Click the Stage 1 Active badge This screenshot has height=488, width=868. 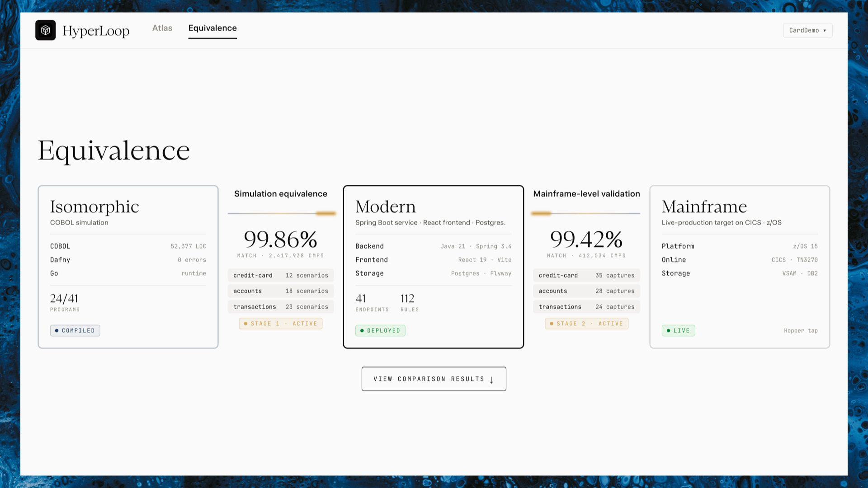(281, 324)
